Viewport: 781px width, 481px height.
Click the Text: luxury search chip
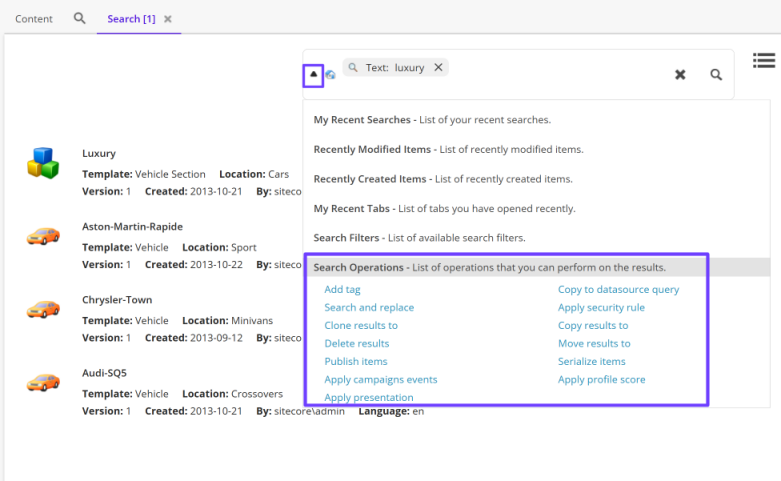[395, 68]
